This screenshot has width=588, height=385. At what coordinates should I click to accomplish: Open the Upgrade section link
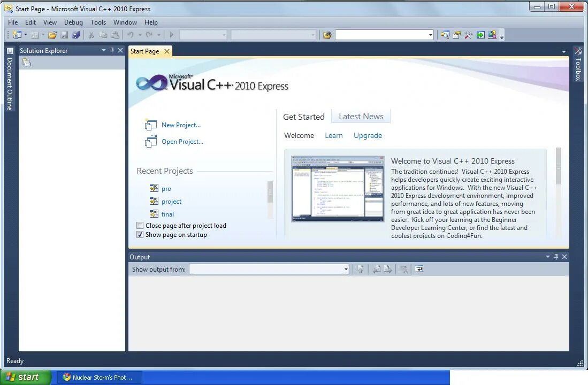(368, 136)
